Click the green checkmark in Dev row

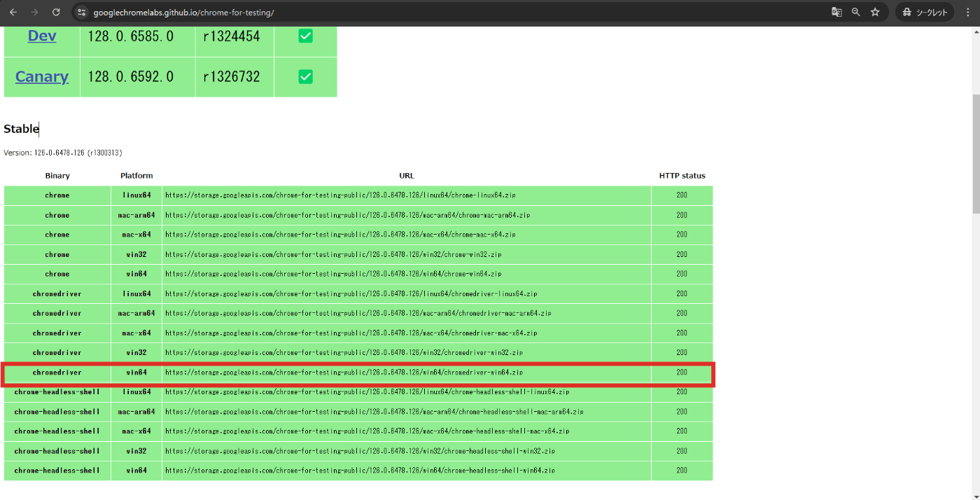305,36
